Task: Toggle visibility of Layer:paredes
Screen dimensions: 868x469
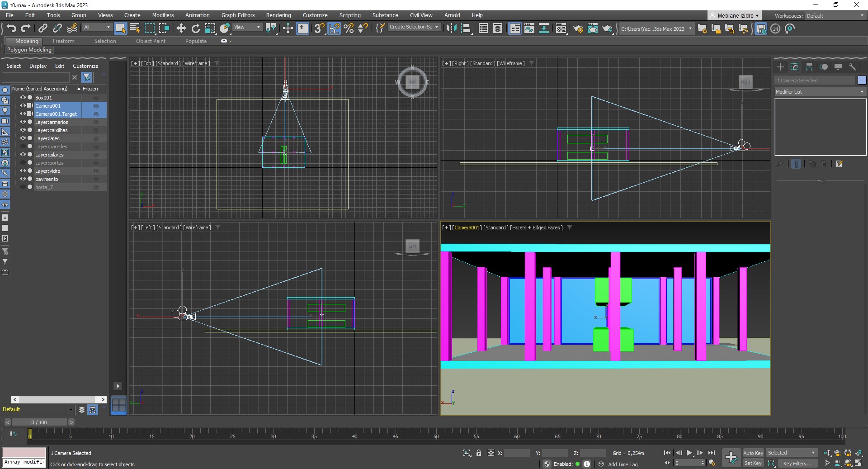Action: [x=23, y=147]
